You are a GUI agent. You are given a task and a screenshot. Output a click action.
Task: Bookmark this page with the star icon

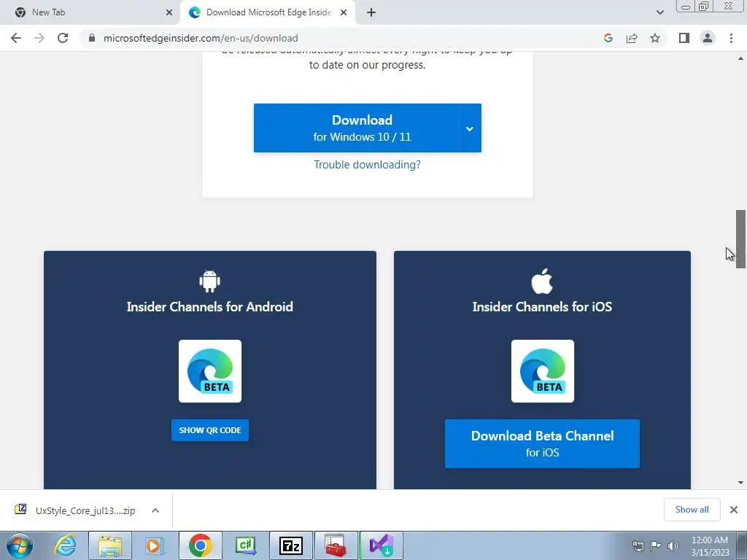click(x=655, y=38)
